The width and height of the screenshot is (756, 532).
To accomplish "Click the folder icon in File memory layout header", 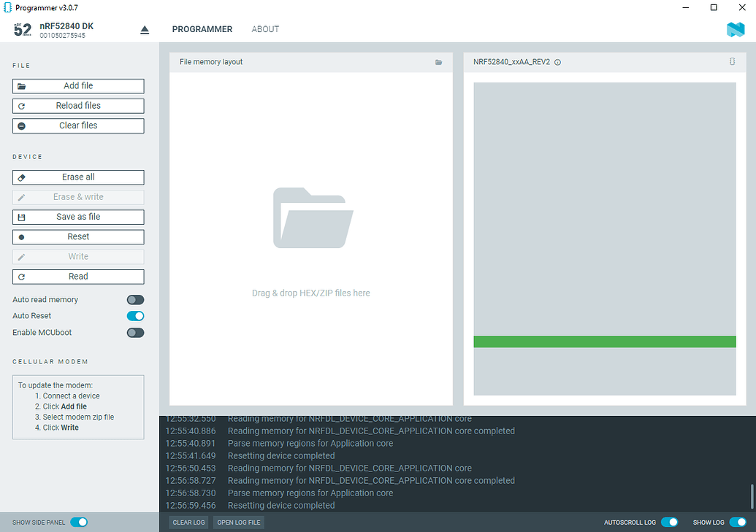I will [438, 63].
